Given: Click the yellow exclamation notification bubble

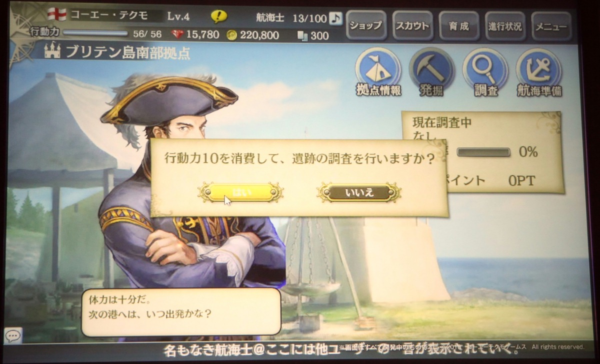Looking at the screenshot, I should click(218, 16).
